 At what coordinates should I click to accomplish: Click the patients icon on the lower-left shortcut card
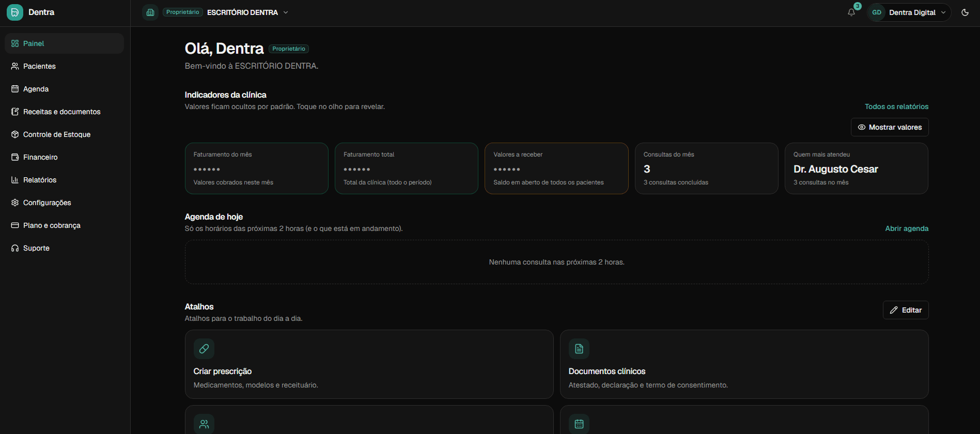coord(204,424)
